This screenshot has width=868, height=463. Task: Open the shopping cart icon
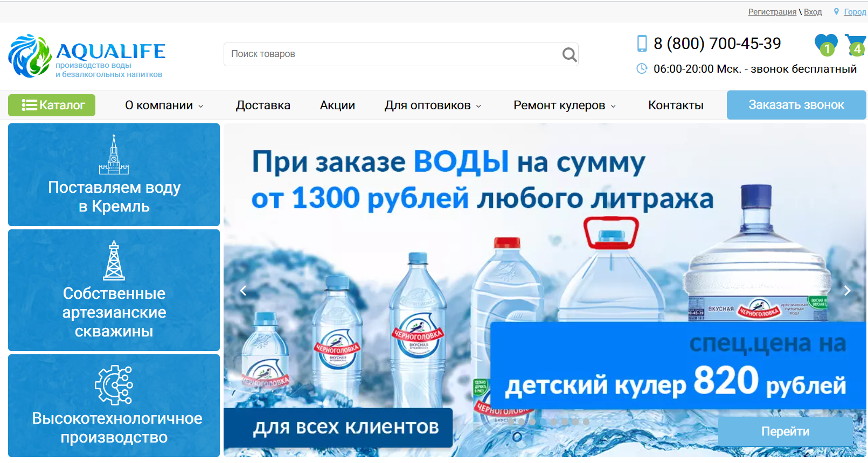(856, 45)
